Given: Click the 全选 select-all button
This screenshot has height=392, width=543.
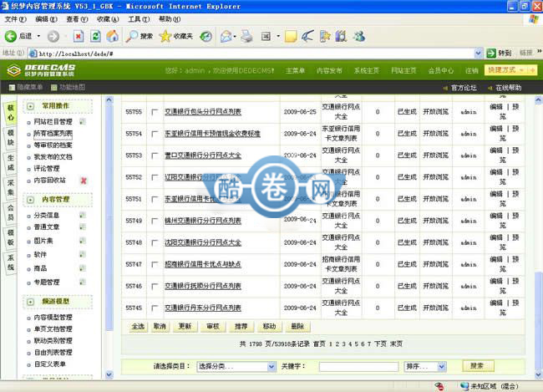Looking at the screenshot, I should 138,327.
